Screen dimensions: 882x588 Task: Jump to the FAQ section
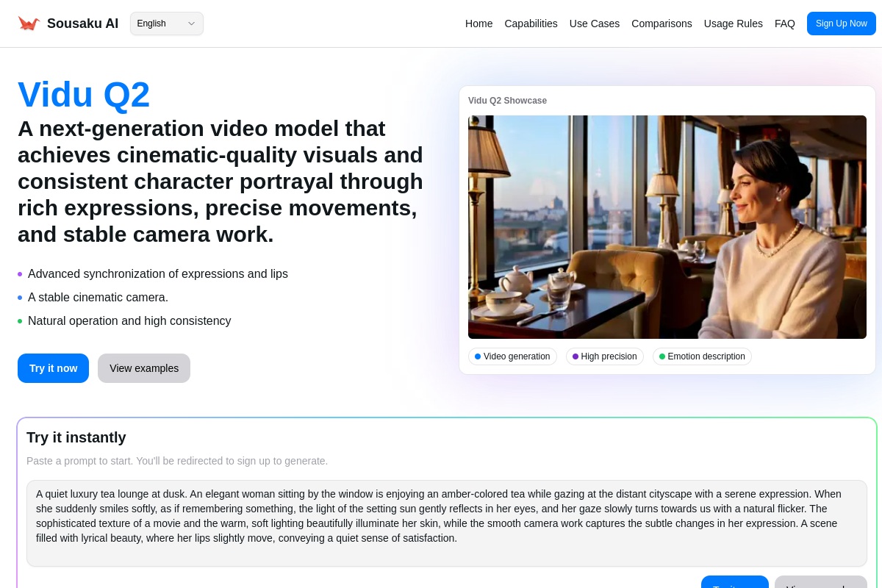pos(784,24)
